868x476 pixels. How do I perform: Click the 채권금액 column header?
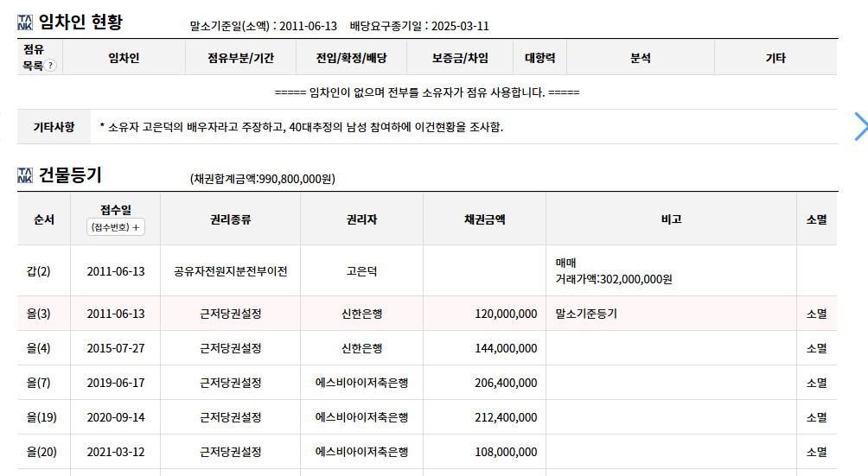pos(484,219)
